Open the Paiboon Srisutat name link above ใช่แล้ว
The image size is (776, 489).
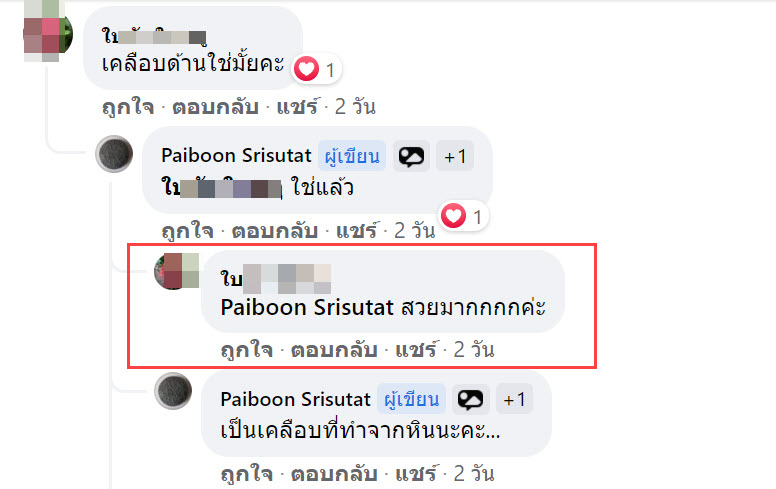tap(236, 156)
